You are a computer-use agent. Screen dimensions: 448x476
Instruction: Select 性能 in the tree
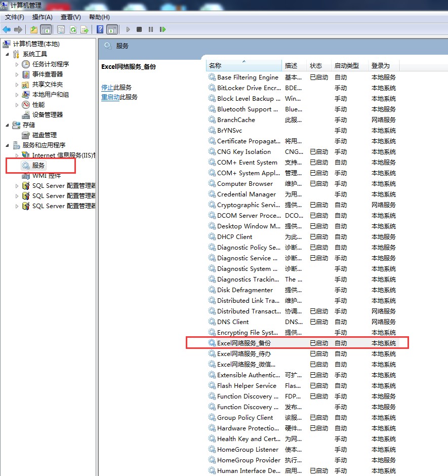(x=38, y=105)
